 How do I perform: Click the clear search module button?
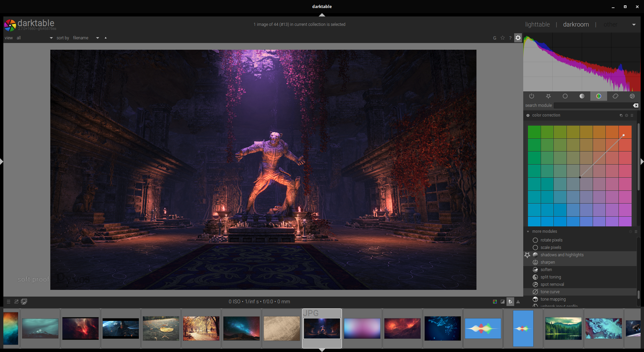636,105
